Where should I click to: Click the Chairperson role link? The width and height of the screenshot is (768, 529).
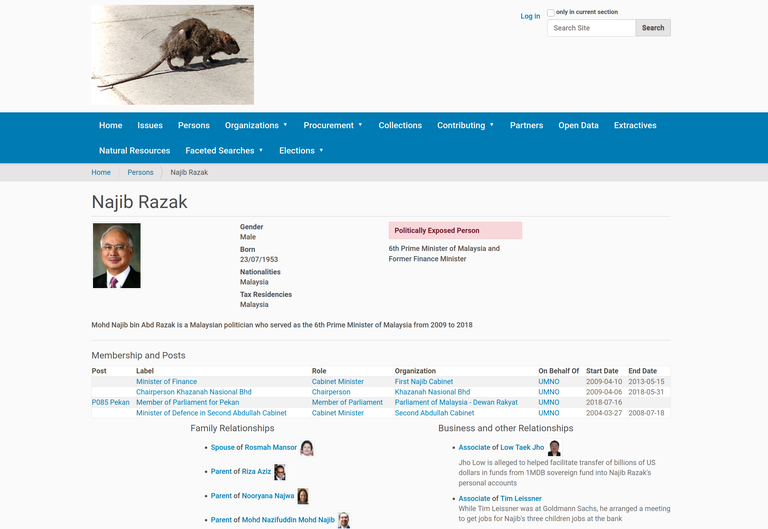coord(331,392)
